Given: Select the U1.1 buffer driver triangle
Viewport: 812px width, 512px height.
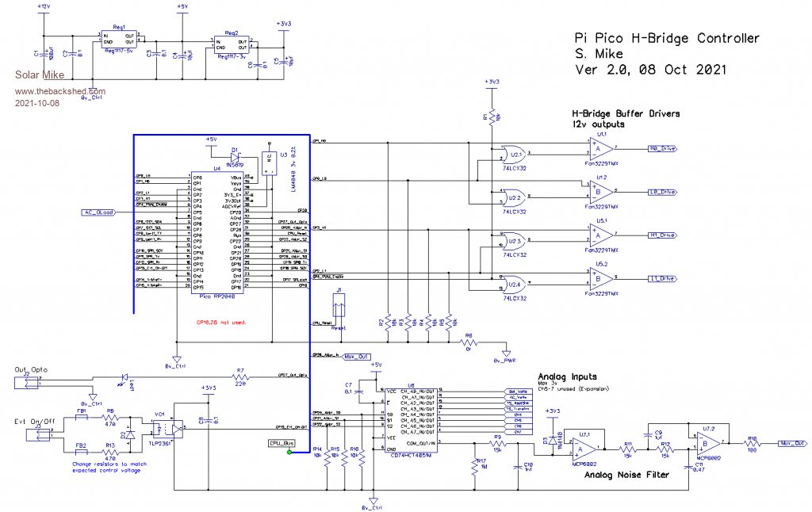Looking at the screenshot, I should 599,149.
